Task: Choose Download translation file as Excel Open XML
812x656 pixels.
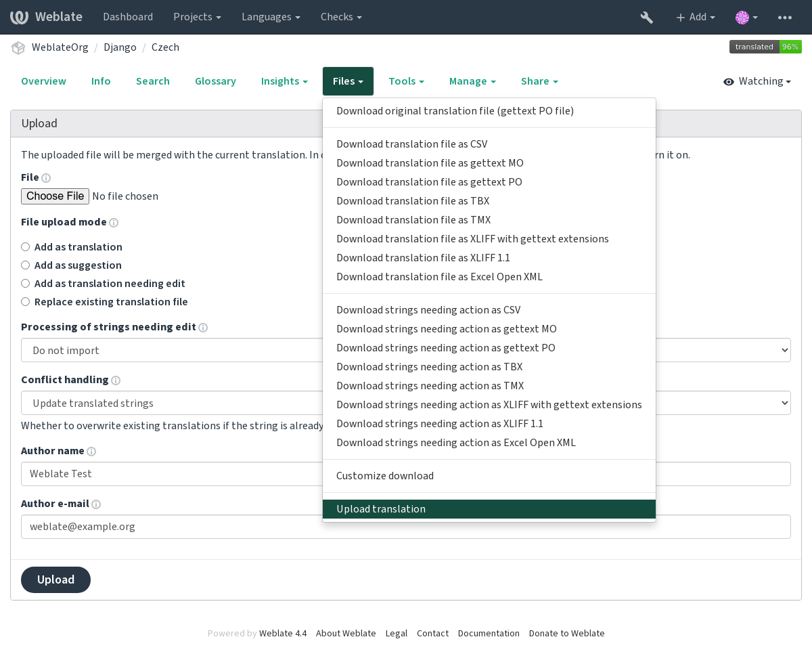Action: tap(489, 277)
